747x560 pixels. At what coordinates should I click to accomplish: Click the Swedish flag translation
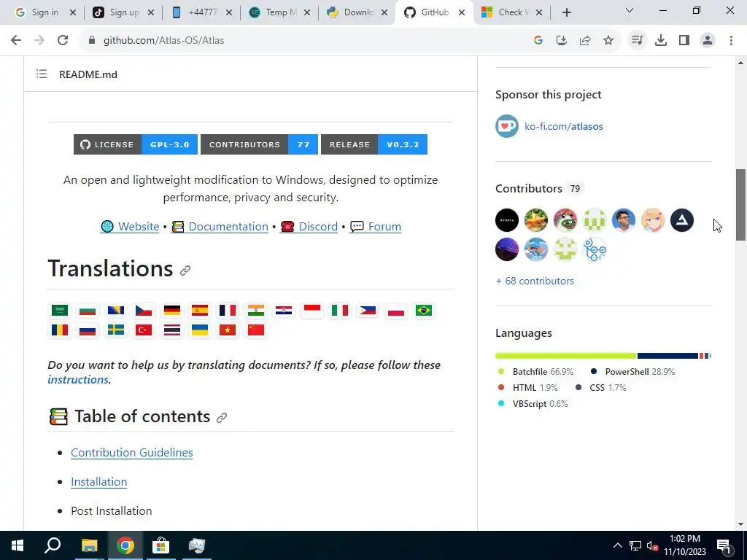pyautogui.click(x=116, y=330)
